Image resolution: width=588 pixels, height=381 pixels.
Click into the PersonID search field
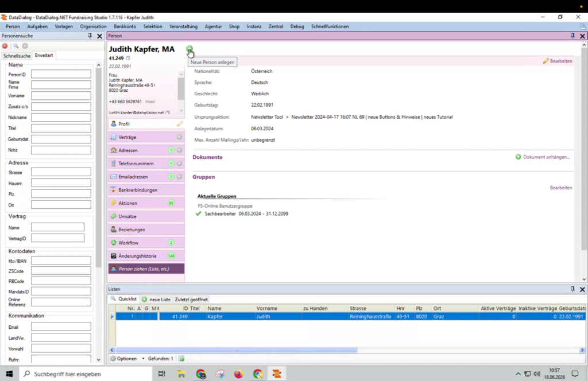[61, 74]
